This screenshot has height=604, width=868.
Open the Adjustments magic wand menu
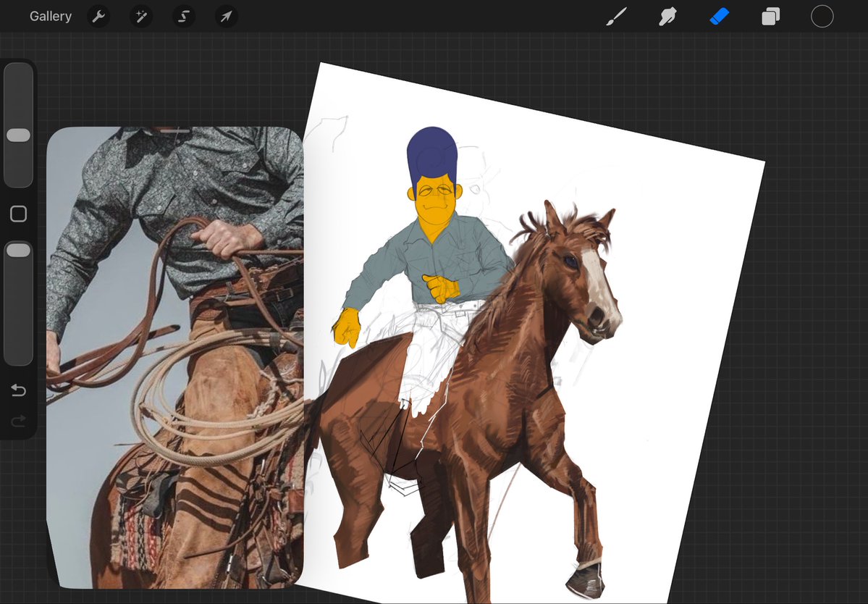[141, 17]
